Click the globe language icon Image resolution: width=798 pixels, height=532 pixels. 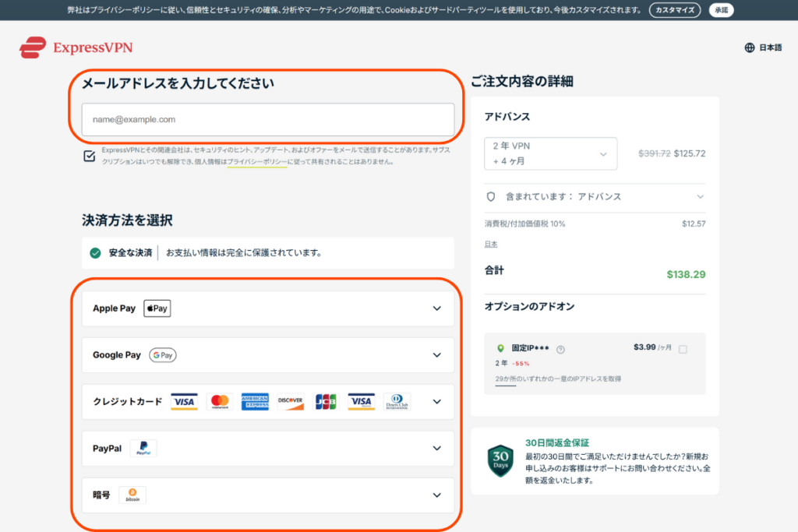pos(750,48)
